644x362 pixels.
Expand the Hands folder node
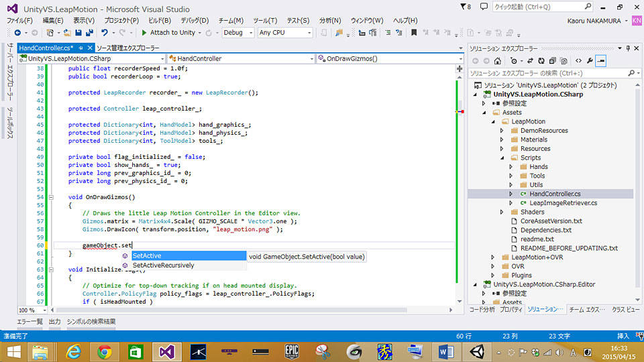click(x=511, y=167)
